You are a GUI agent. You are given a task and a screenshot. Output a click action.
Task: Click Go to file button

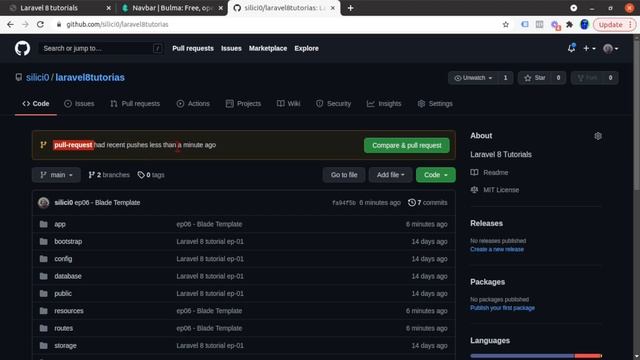pyautogui.click(x=344, y=175)
